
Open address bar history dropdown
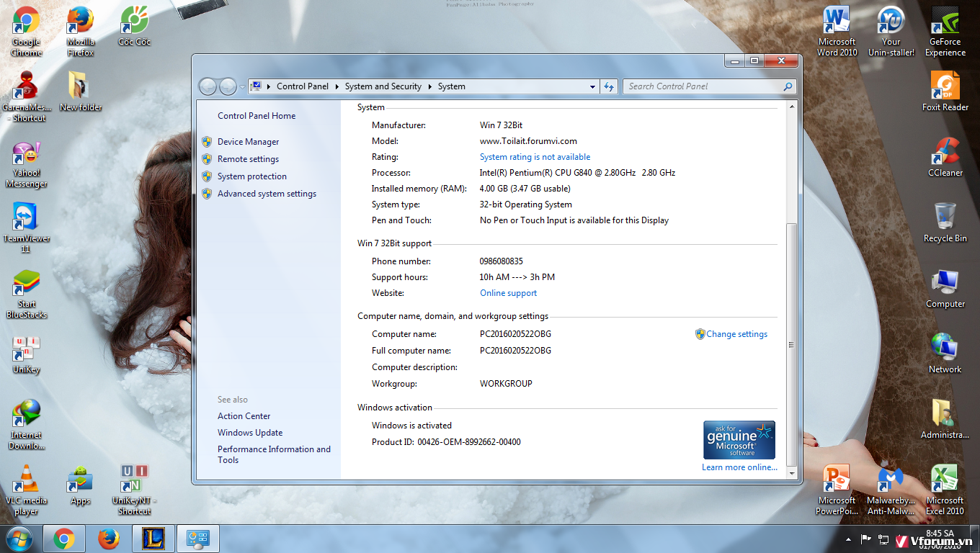coord(592,86)
